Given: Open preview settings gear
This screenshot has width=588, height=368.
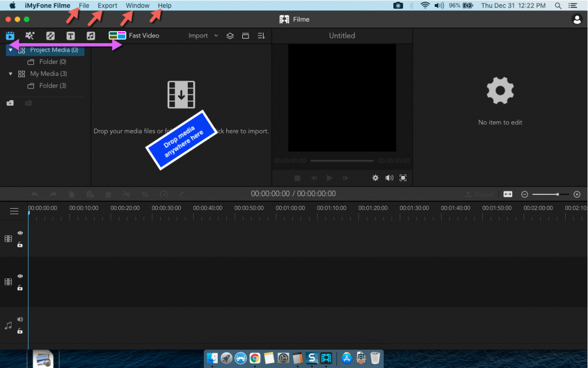Looking at the screenshot, I should coord(376,178).
